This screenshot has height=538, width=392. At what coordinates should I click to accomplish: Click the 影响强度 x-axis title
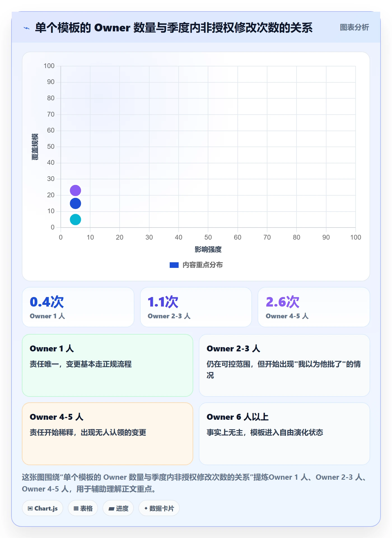pos(208,249)
